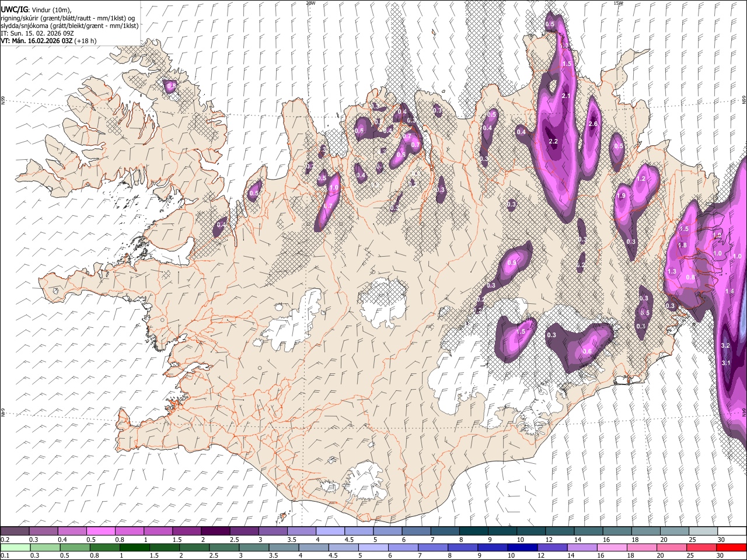Click the light grey 25–30 snow legend swatch

(x=704, y=531)
